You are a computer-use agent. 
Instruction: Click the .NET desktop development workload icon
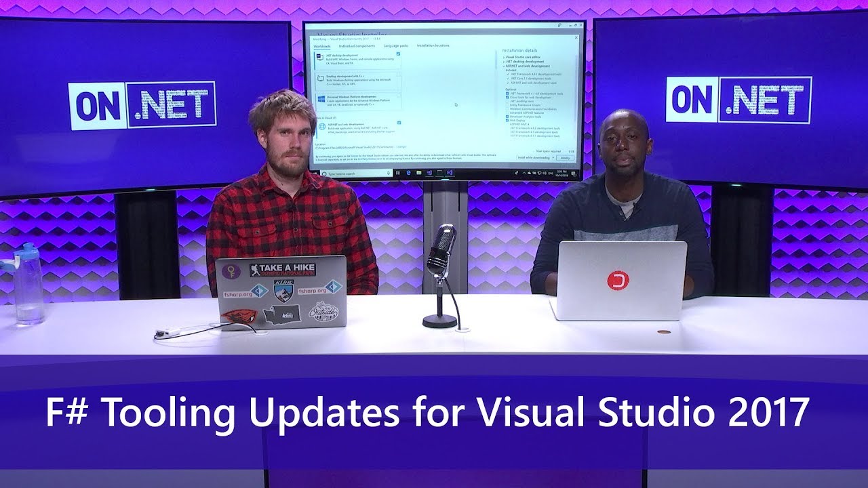coord(319,57)
